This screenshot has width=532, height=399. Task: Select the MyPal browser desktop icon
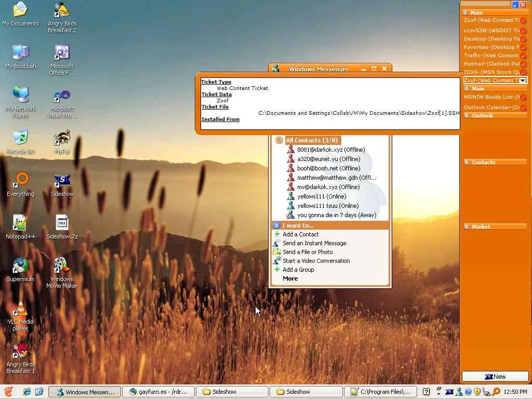coord(62,142)
